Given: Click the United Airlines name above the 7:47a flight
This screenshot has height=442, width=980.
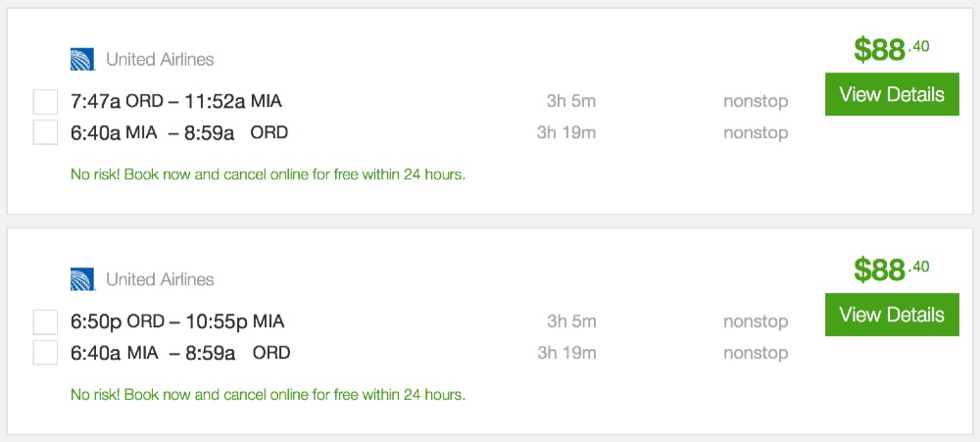Looking at the screenshot, I should [x=160, y=60].
